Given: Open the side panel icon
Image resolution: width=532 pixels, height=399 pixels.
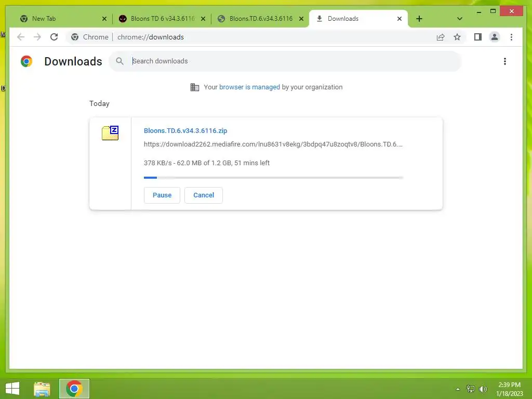Looking at the screenshot, I should (478, 37).
